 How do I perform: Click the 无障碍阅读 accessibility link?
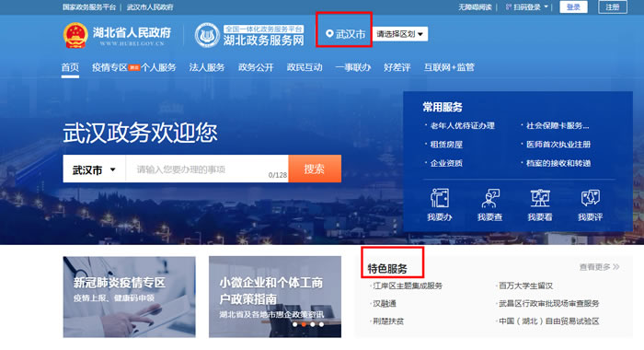476,7
